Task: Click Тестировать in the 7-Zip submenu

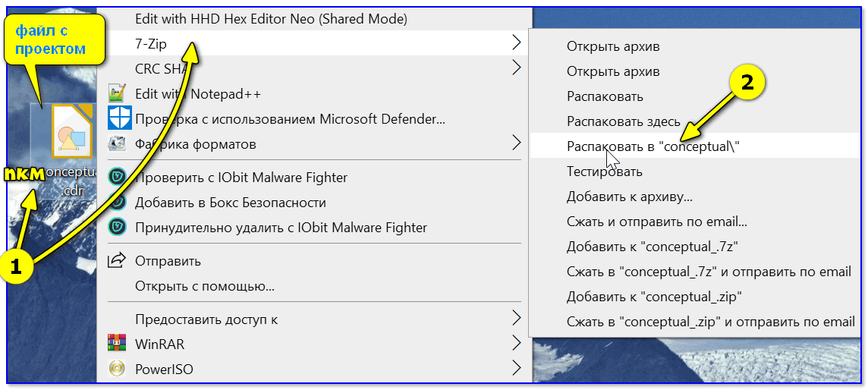Action: tap(605, 171)
